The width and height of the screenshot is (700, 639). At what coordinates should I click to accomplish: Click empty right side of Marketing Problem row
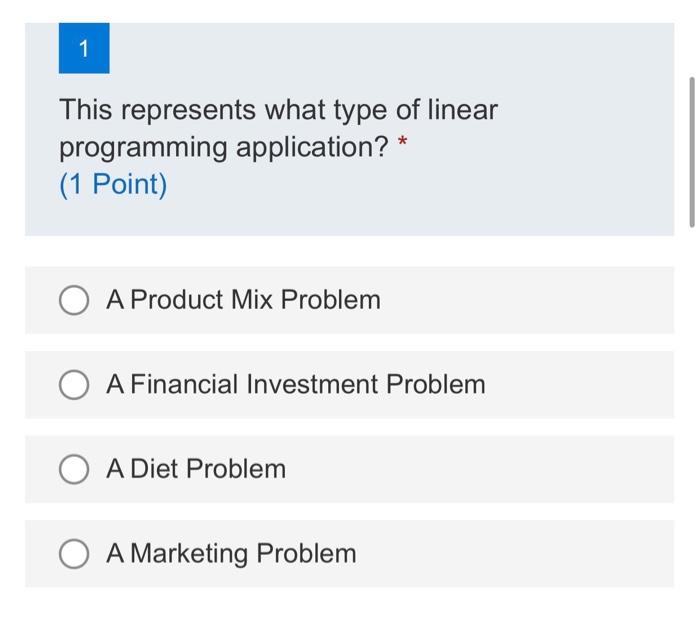pos(540,554)
